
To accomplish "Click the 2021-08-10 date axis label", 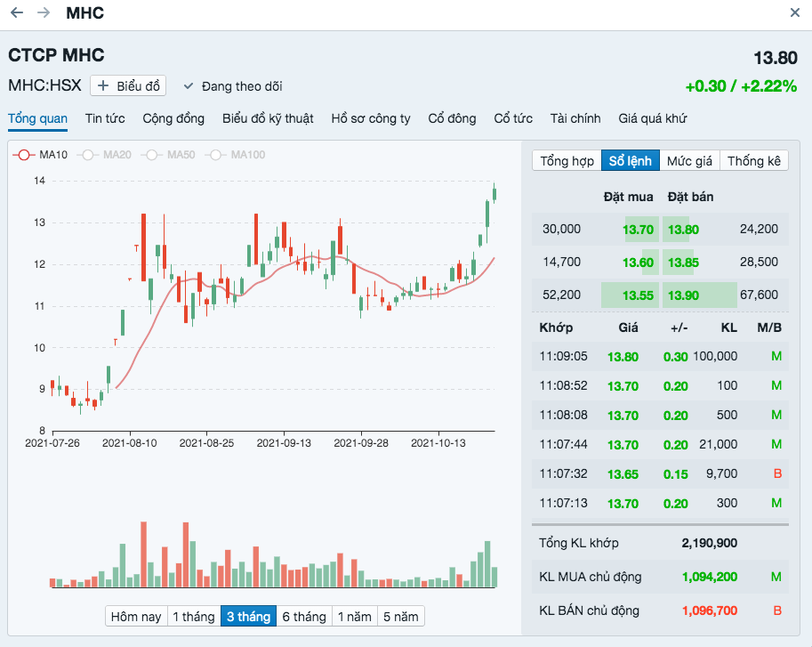I will click(x=130, y=443).
